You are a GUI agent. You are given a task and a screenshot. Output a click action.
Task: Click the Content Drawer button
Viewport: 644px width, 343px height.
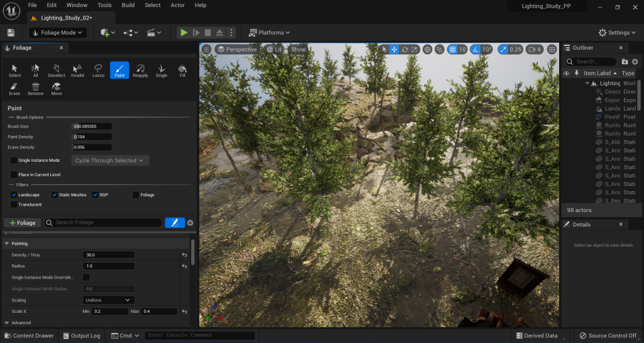click(x=28, y=335)
